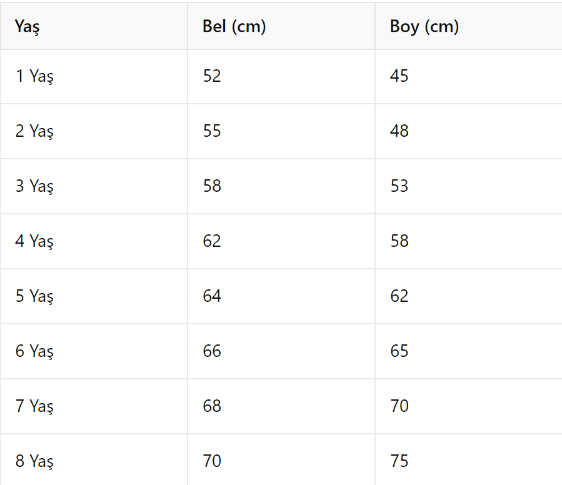Select the 5 Yaş row label
The width and height of the screenshot is (562, 485).
pyautogui.click(x=34, y=296)
